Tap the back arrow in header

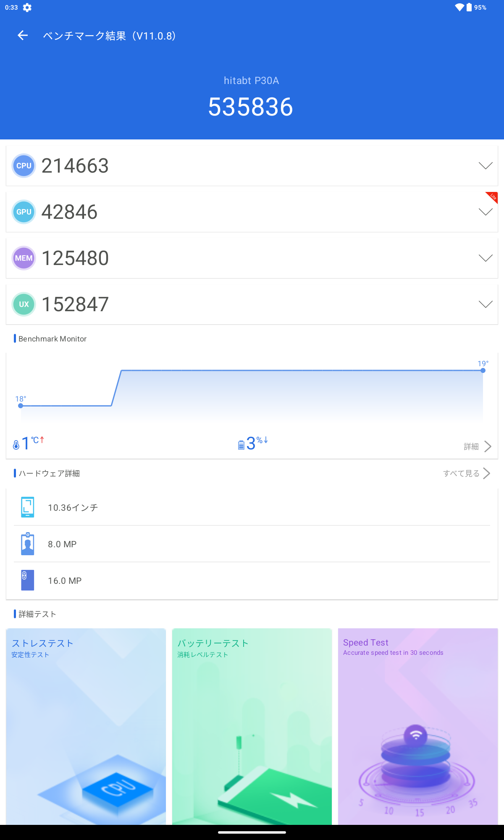click(23, 36)
